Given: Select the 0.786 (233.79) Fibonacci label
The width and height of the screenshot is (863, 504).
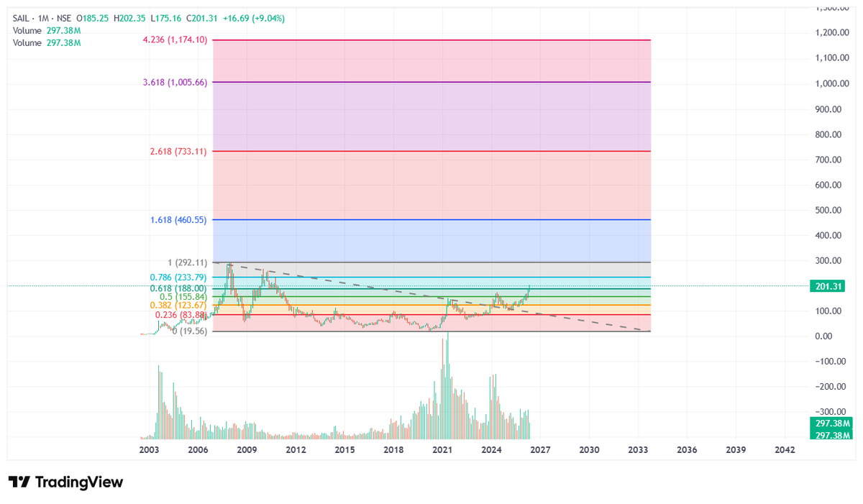Looking at the screenshot, I should 178,278.
